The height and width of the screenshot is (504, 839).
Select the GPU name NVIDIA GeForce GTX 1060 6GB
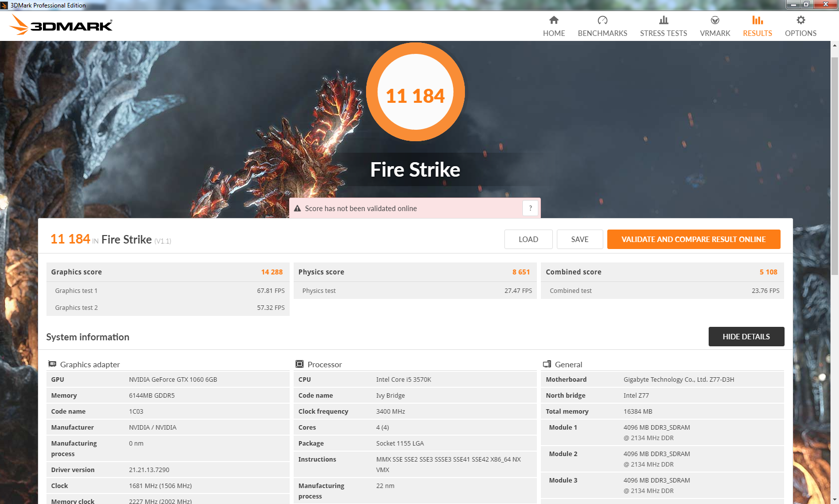click(173, 379)
